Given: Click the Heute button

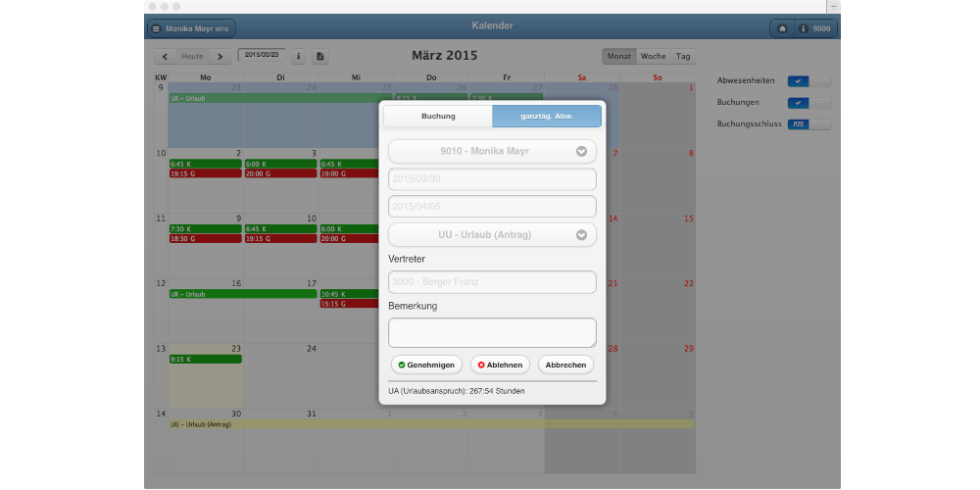Looking at the screenshot, I should point(192,57).
